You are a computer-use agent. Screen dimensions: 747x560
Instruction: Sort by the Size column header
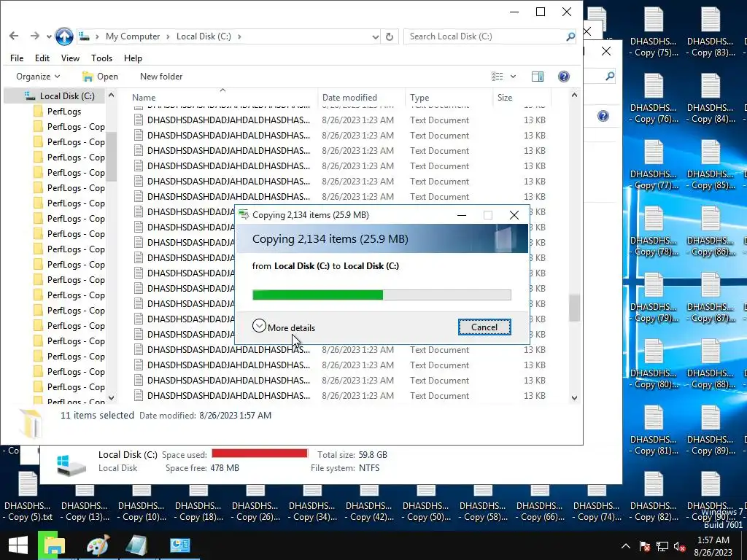pos(505,98)
